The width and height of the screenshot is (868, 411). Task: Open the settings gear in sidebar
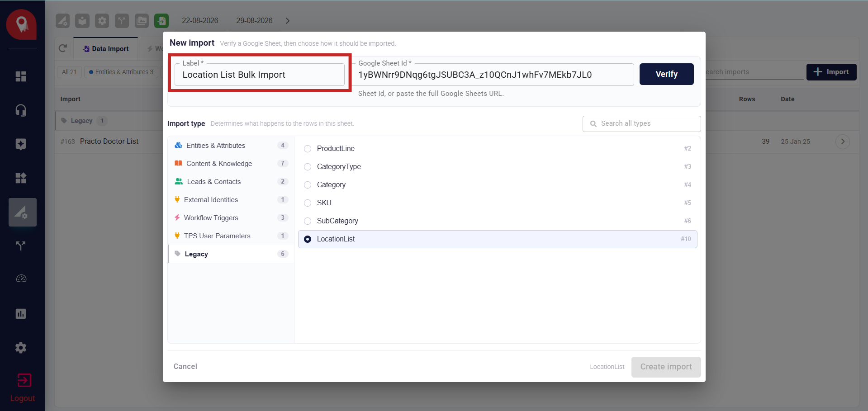click(x=21, y=348)
